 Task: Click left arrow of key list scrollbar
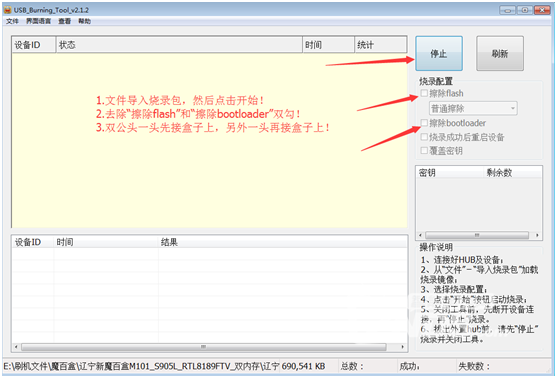421,235
